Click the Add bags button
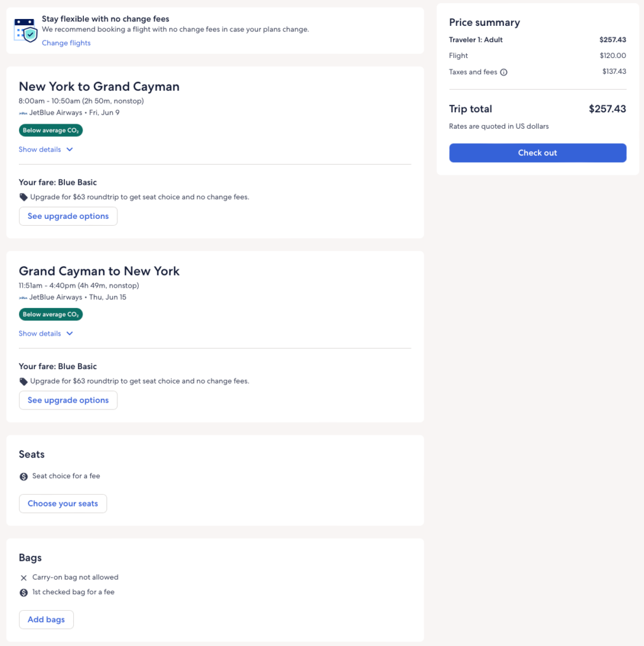Screen dimensions: 644x646 (x=46, y=620)
